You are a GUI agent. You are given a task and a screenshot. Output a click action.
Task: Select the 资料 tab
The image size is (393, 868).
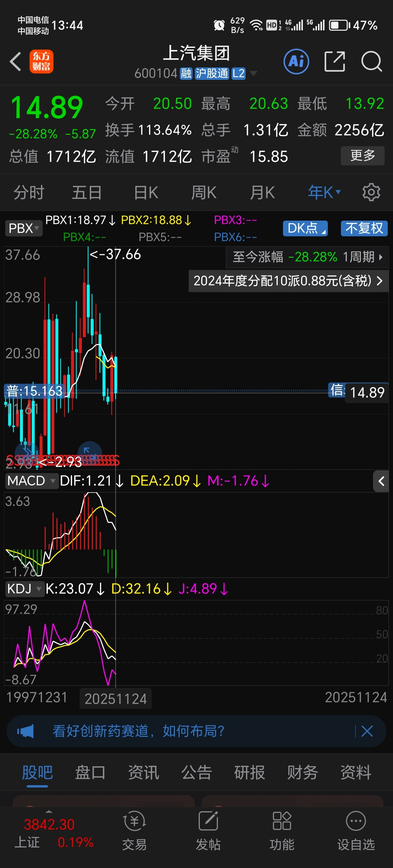356,772
